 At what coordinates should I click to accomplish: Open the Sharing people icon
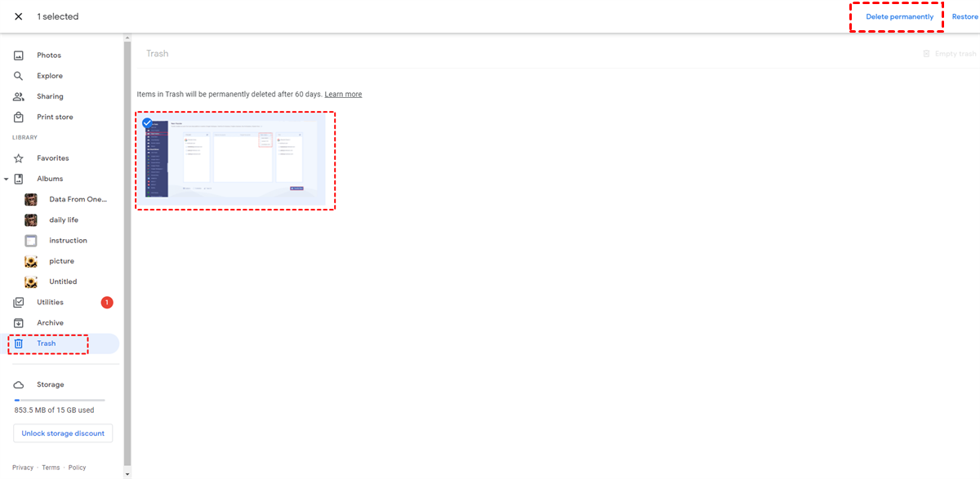click(x=19, y=96)
